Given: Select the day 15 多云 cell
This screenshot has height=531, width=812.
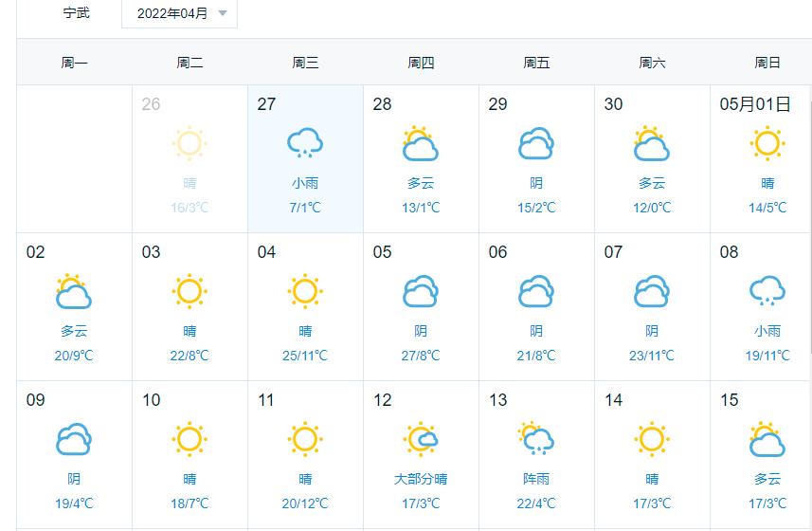Looking at the screenshot, I should pos(761,455).
